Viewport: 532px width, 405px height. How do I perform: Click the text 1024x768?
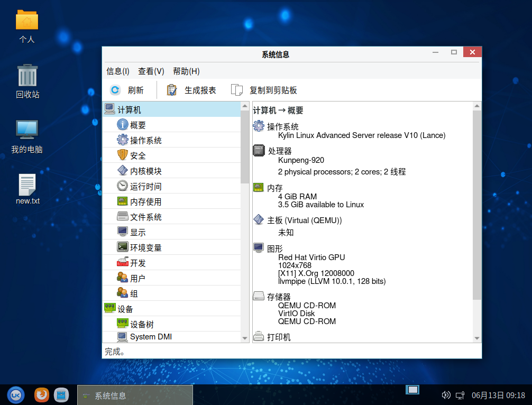(295, 265)
